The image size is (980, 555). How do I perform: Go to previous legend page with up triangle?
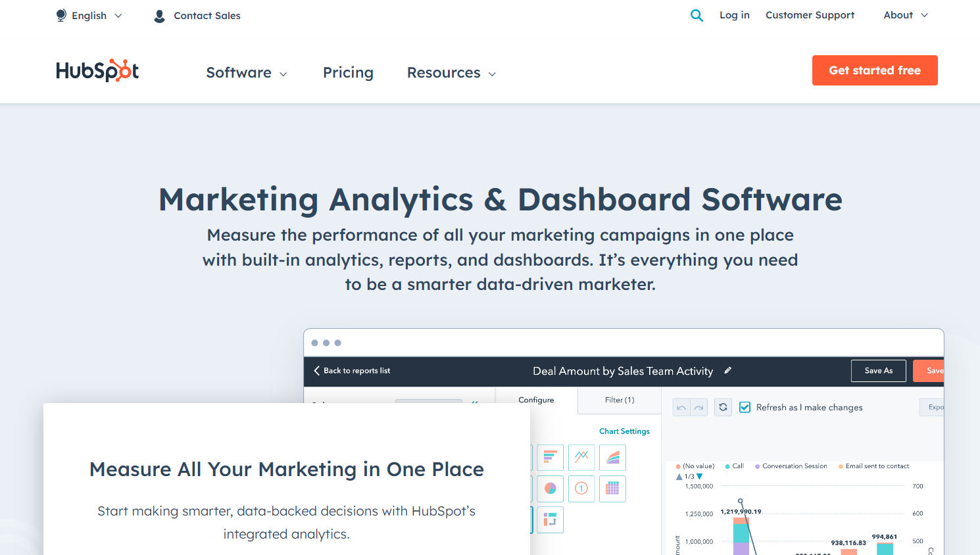click(679, 477)
